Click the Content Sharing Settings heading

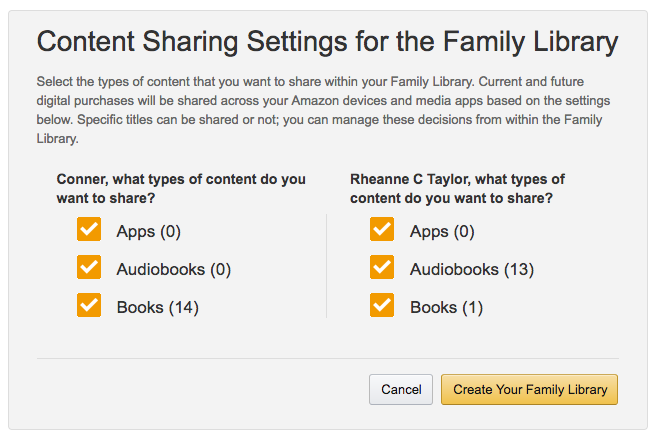327,42
